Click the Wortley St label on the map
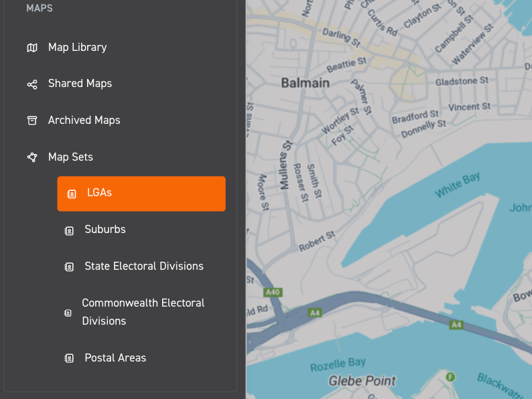 (x=340, y=121)
